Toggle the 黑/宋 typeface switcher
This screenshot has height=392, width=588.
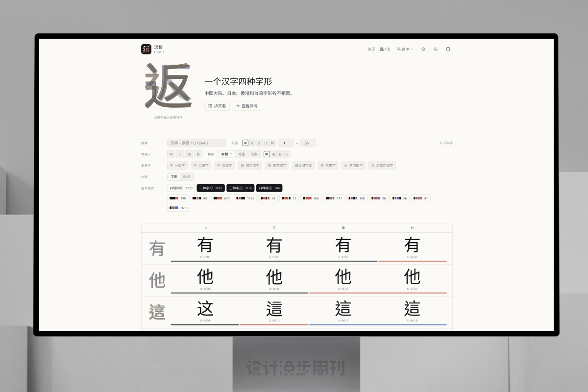pyautogui.click(x=385, y=49)
